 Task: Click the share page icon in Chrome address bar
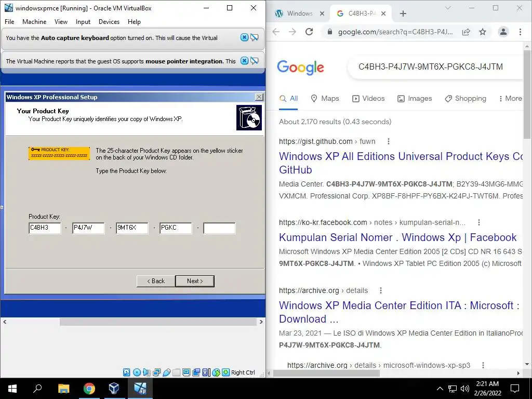[466, 32]
